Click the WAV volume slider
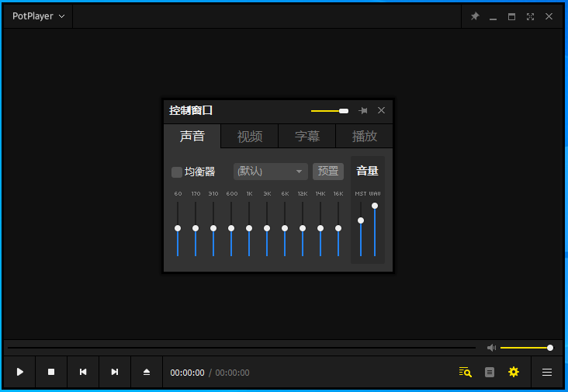The width and height of the screenshot is (568, 392). point(375,229)
